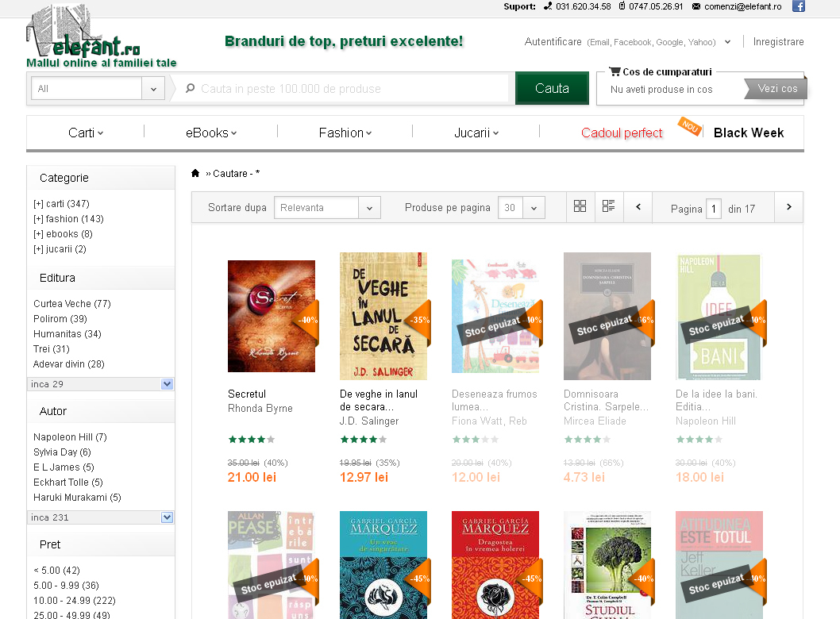
Task: Switch to list view layout
Action: [609, 206]
